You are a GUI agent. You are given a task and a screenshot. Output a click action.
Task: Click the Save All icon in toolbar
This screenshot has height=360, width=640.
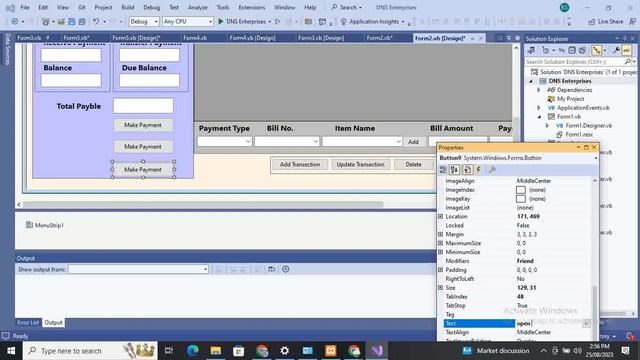(x=82, y=21)
